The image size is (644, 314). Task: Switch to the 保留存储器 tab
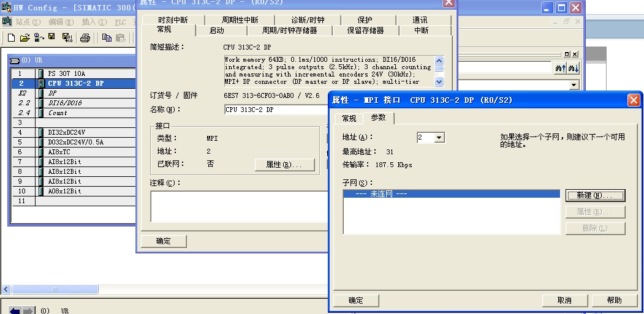[x=366, y=31]
